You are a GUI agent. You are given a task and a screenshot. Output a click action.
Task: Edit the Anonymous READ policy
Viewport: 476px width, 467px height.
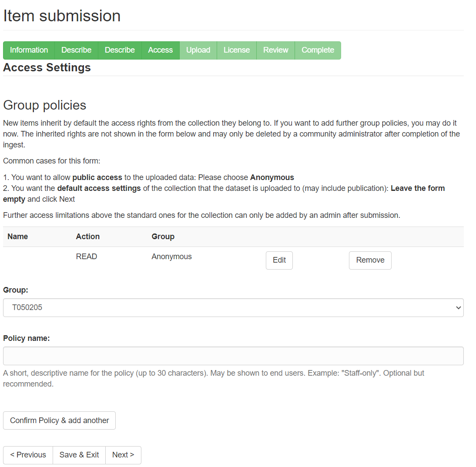click(x=279, y=260)
